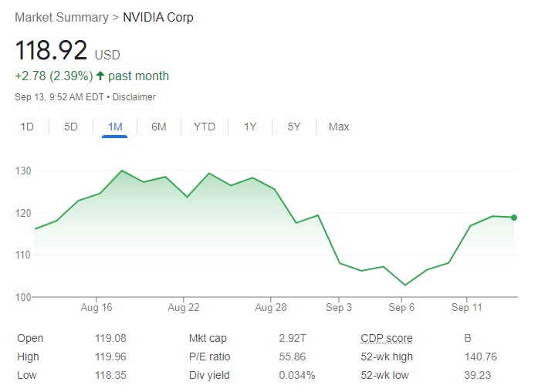Click the NVIDIA Corp title text
This screenshot has width=538, height=392.
pyautogui.click(x=158, y=17)
